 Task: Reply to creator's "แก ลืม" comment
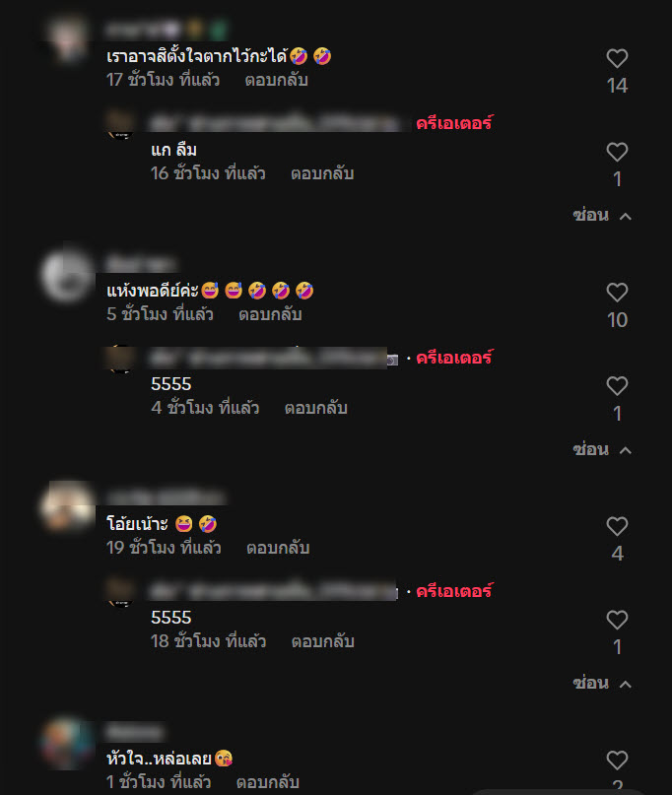tap(322, 174)
